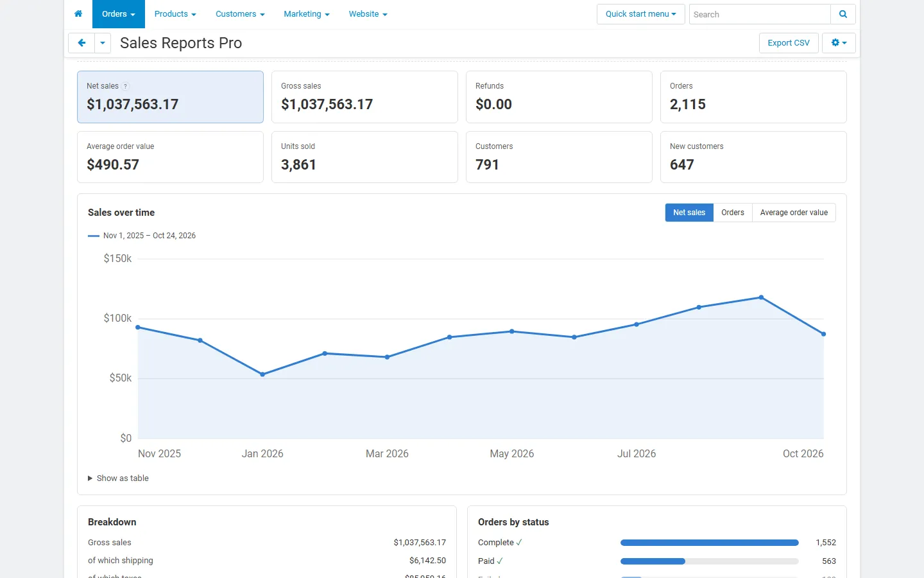
Task: Open the Customers menu
Action: click(240, 14)
